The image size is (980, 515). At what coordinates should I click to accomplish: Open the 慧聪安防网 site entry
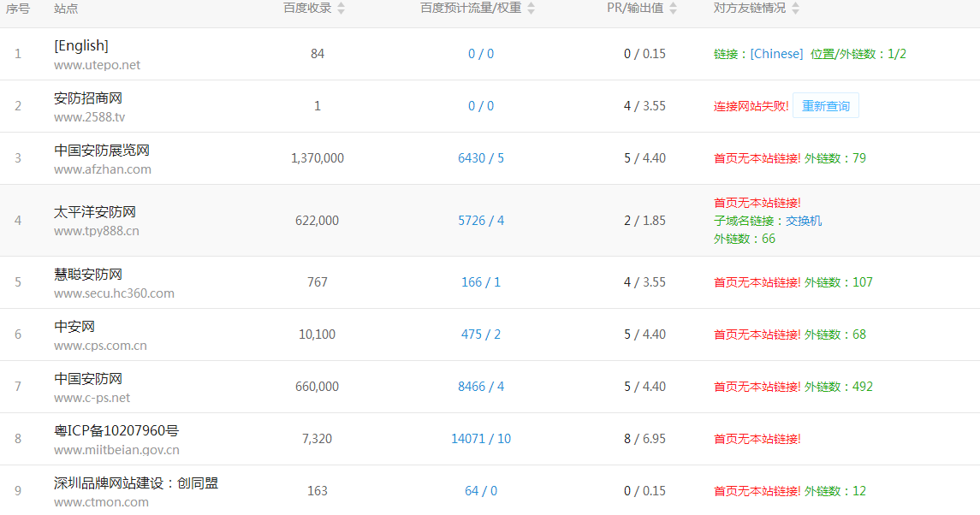(x=87, y=275)
